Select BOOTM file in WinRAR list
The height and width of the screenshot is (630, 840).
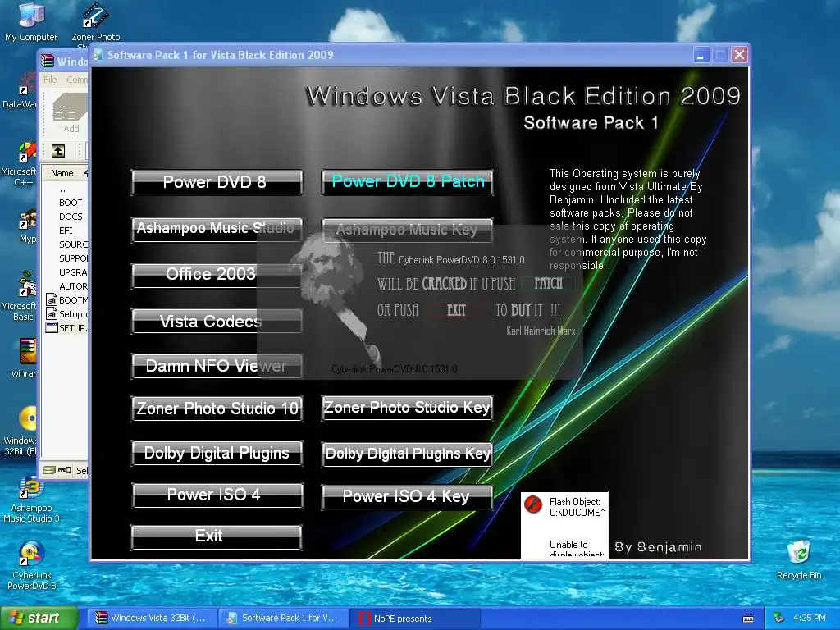[67, 300]
